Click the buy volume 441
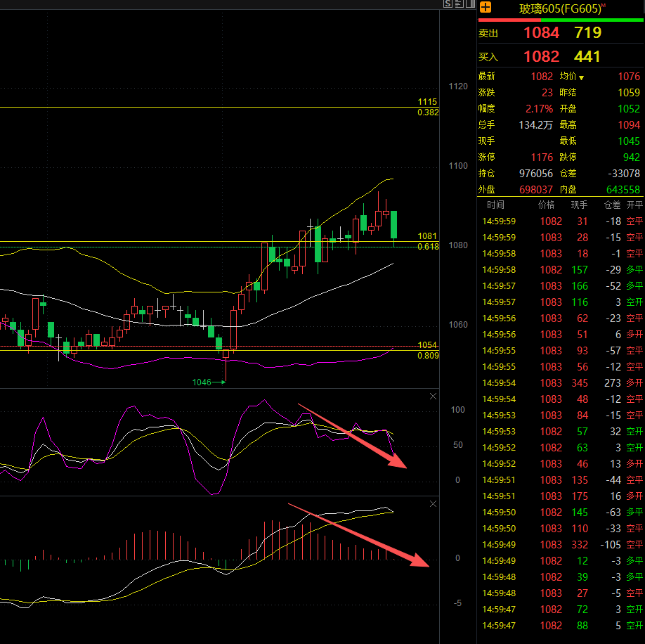The width and height of the screenshot is (645, 644). click(x=587, y=56)
